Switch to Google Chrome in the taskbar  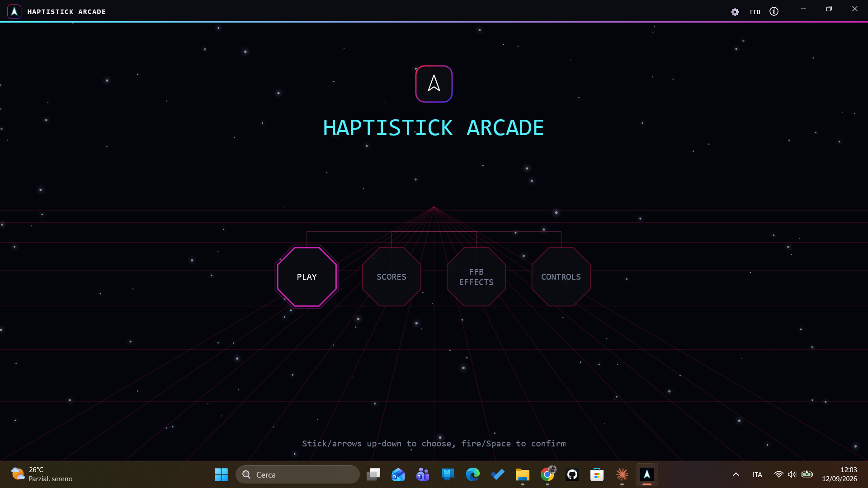pos(547,474)
